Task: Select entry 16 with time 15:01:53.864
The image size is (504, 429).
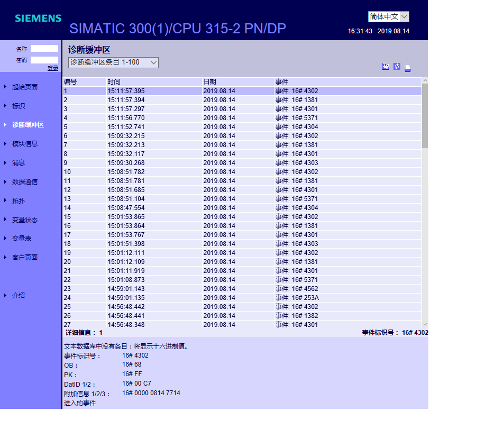Action: click(242, 226)
